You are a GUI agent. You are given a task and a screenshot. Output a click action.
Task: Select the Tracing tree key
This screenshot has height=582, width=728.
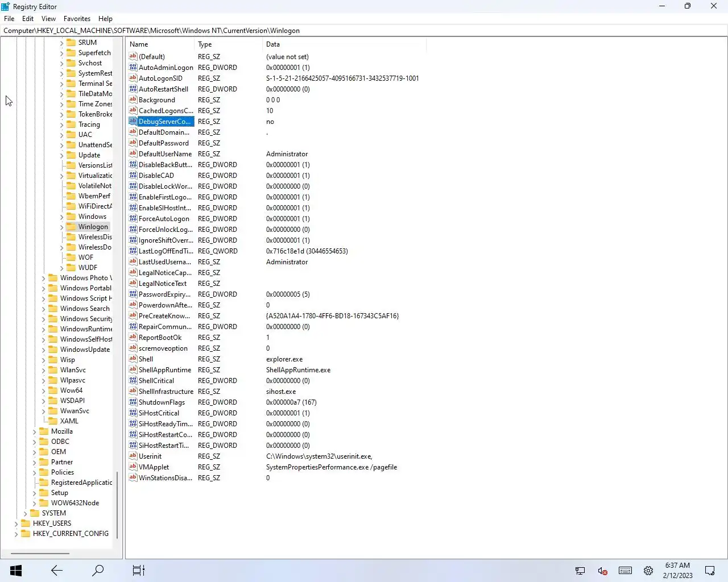(89, 124)
